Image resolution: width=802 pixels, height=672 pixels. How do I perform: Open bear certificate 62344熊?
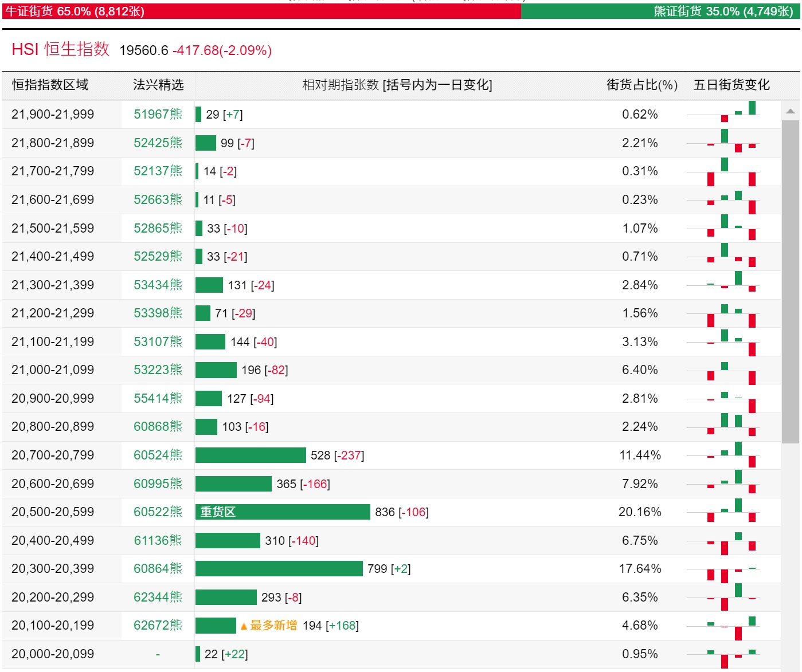pyautogui.click(x=158, y=597)
